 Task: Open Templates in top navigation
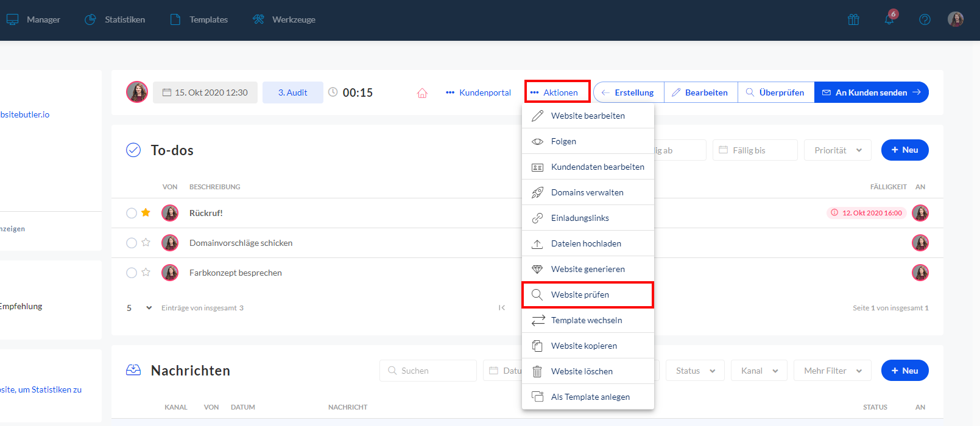(x=199, y=19)
